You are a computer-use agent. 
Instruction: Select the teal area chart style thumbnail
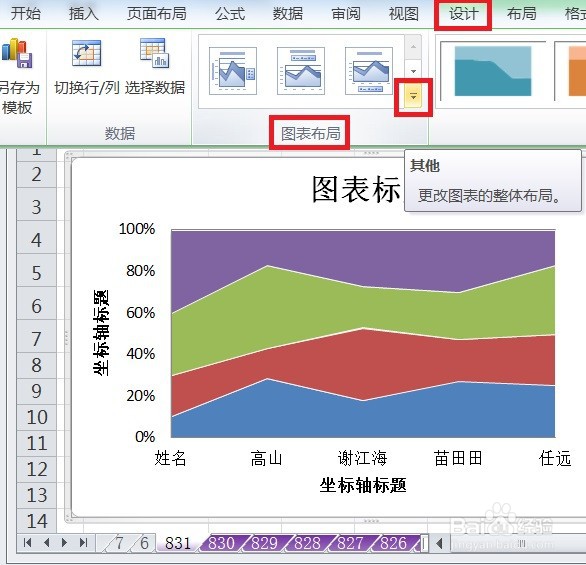click(x=493, y=71)
